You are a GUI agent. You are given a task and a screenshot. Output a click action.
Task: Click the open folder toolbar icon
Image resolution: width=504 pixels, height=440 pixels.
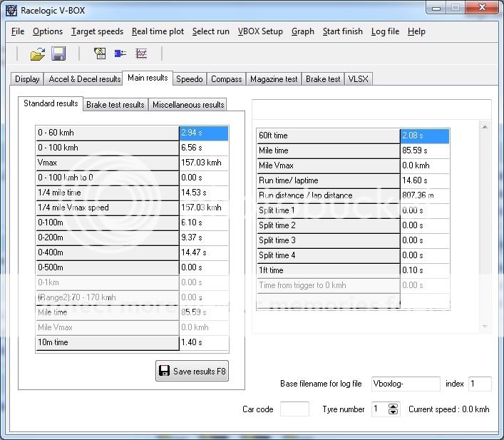coord(37,54)
